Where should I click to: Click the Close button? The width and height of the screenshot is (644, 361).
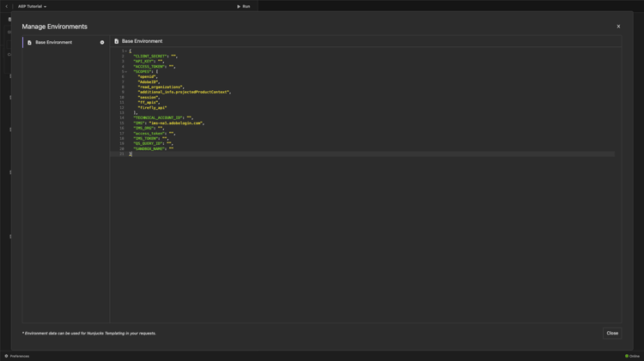click(612, 333)
